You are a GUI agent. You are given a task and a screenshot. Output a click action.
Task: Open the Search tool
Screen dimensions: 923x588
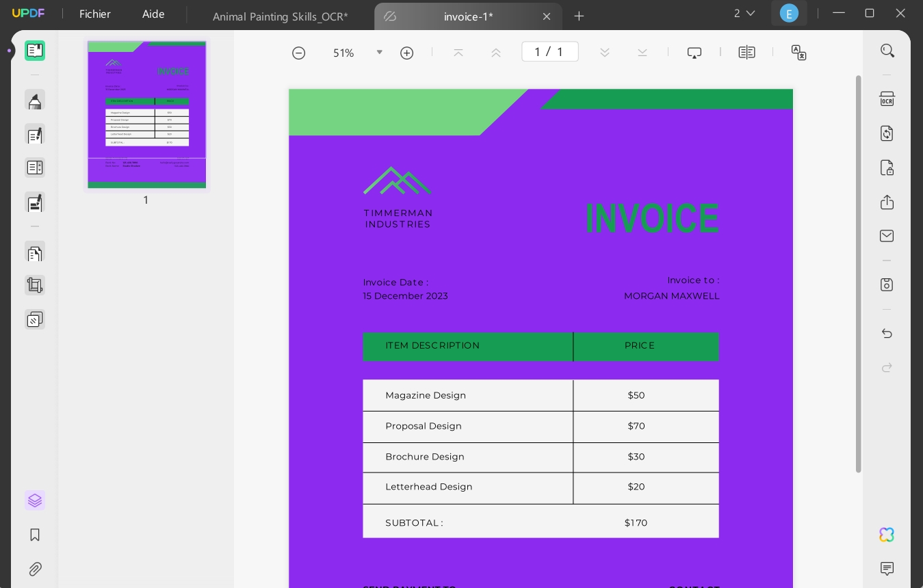(887, 51)
